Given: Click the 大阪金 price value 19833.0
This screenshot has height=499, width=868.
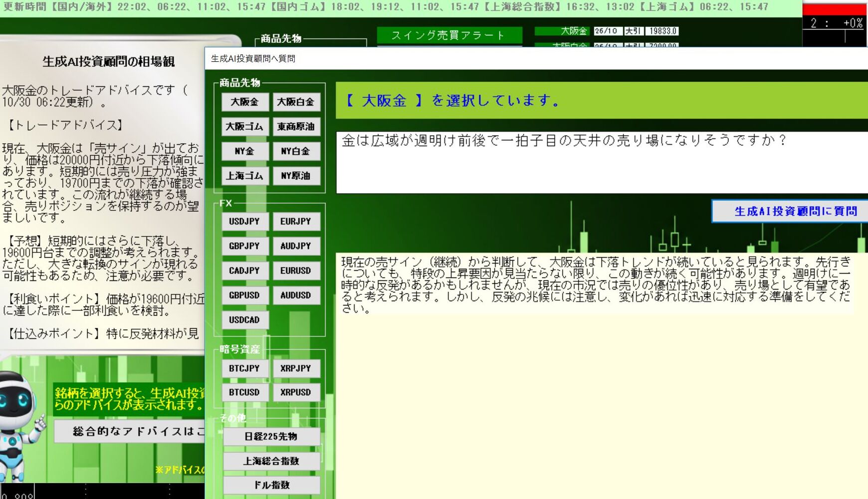Looking at the screenshot, I should pos(662,31).
